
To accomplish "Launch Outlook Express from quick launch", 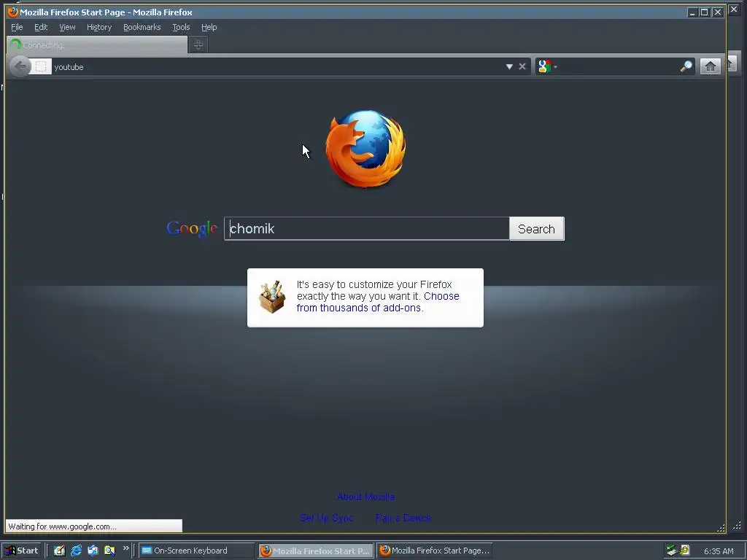I will coord(93,551).
